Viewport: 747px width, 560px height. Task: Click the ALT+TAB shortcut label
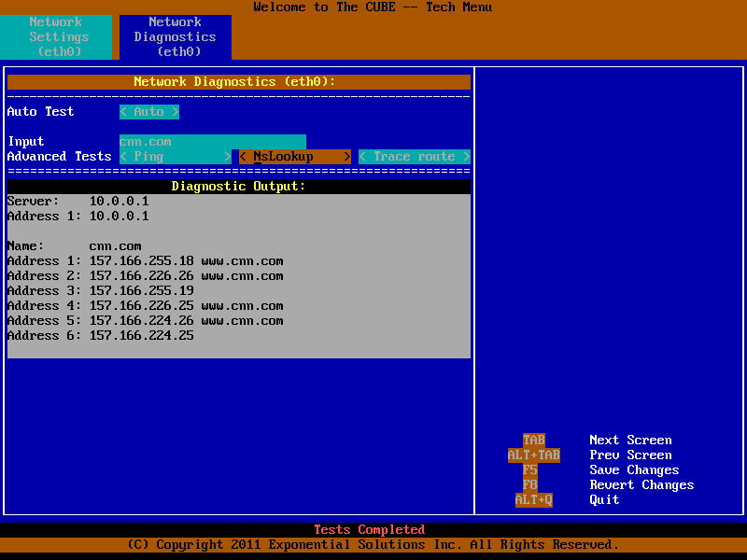tap(533, 455)
